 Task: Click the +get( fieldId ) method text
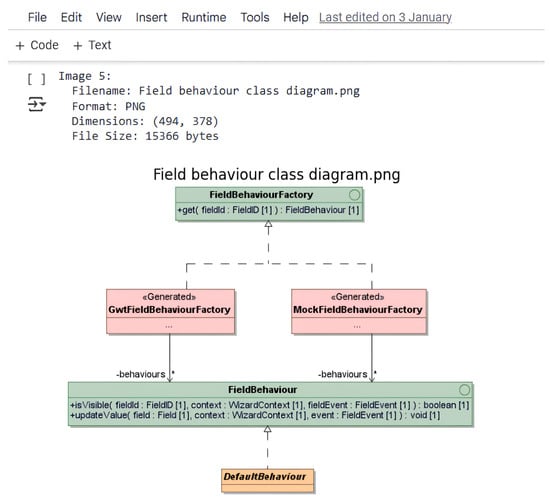(268, 210)
